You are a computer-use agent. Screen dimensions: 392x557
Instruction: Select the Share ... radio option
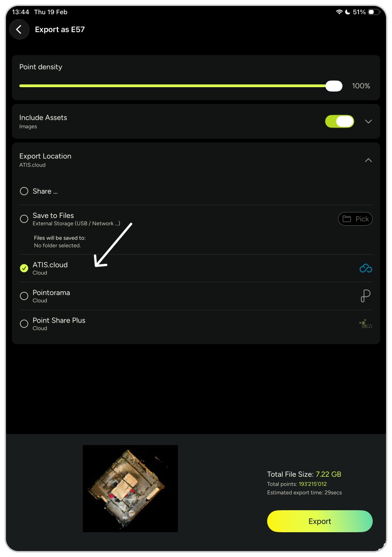click(24, 191)
